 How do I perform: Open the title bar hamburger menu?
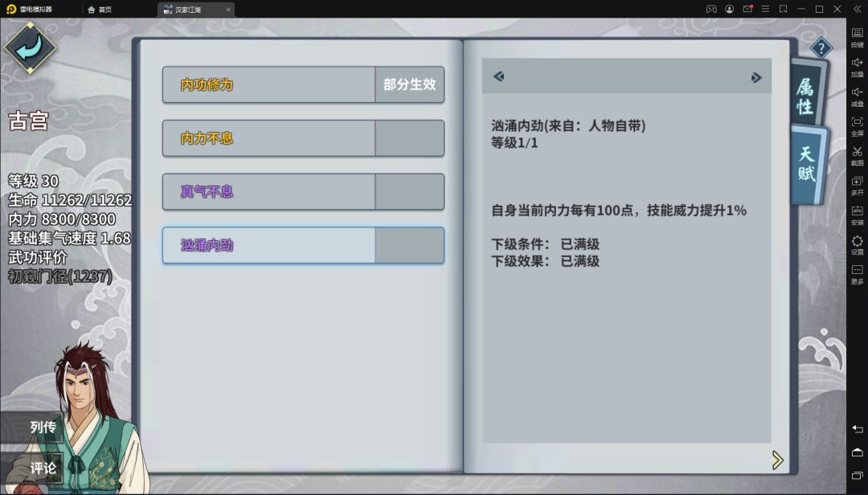click(x=766, y=9)
